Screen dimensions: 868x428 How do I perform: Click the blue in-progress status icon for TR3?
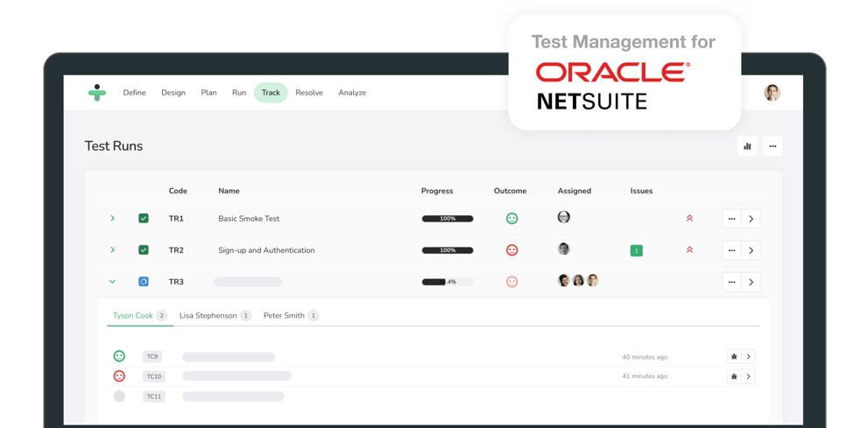144,282
